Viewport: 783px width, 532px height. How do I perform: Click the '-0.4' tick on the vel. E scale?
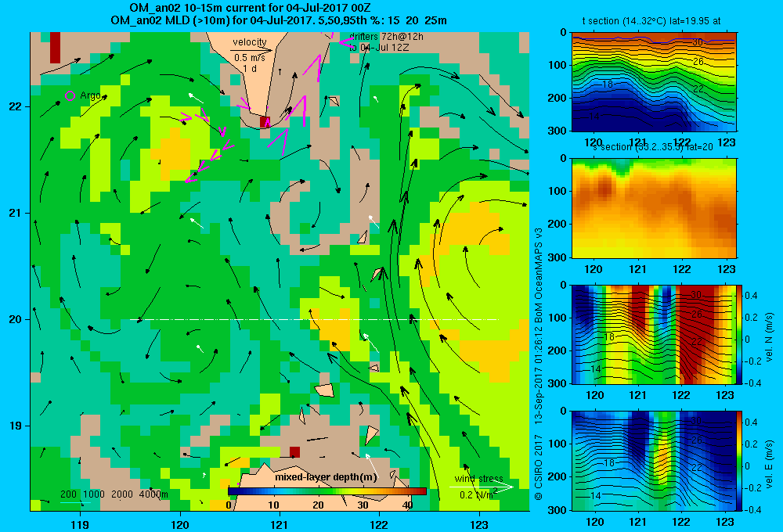click(x=752, y=509)
